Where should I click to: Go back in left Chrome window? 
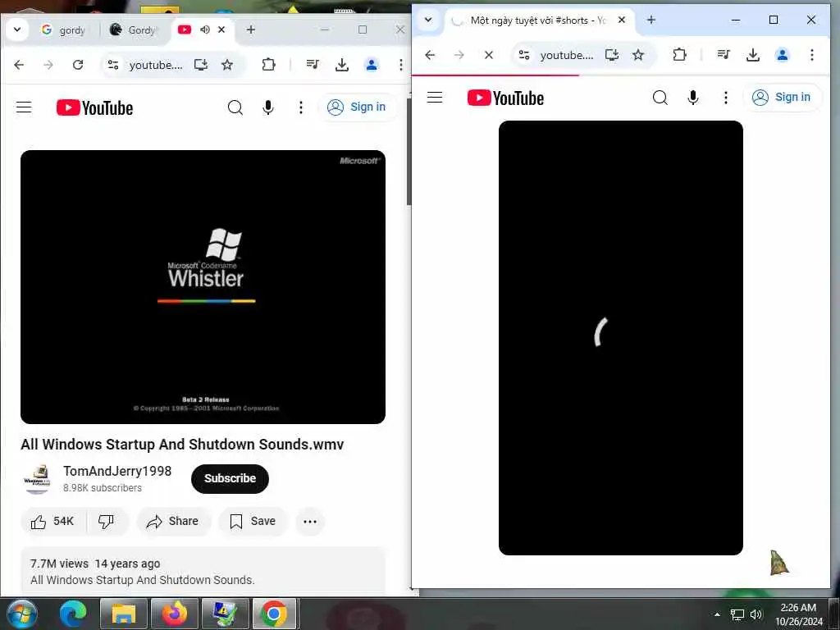(20, 65)
